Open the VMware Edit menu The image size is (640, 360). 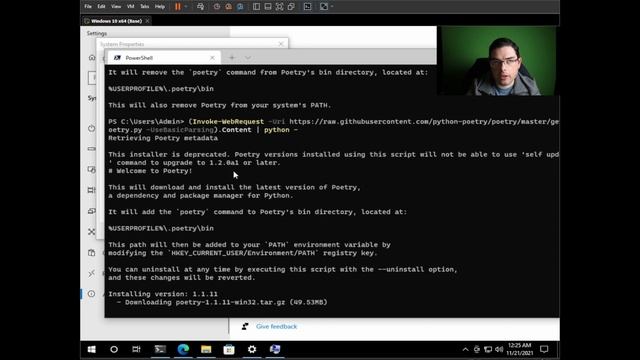click(x=101, y=7)
